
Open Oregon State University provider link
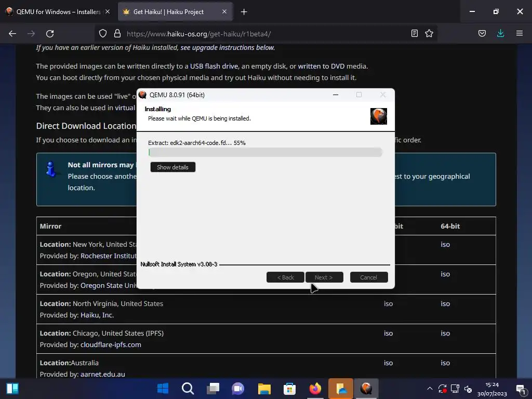tap(108, 286)
